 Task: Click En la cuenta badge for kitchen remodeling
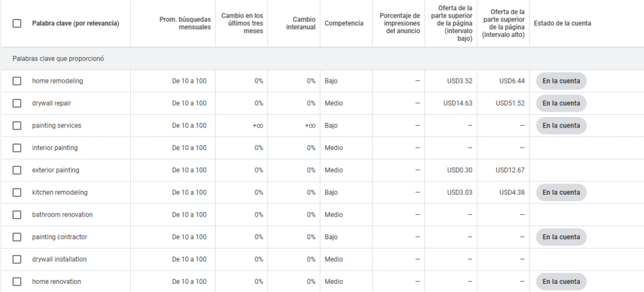point(561,192)
